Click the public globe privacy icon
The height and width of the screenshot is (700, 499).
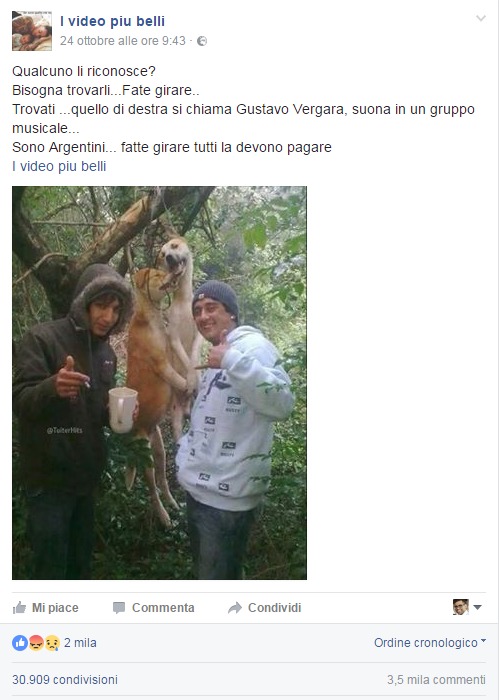(202, 41)
